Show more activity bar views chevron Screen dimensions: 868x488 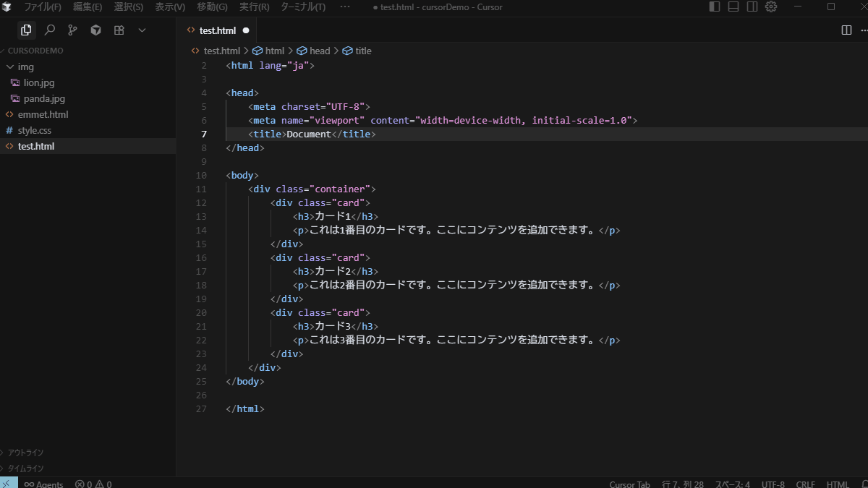coord(142,30)
